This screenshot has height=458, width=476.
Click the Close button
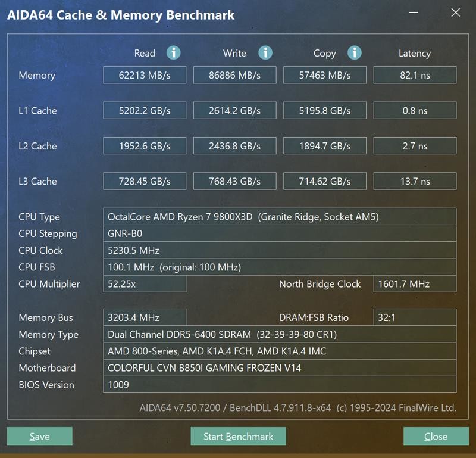click(x=436, y=436)
